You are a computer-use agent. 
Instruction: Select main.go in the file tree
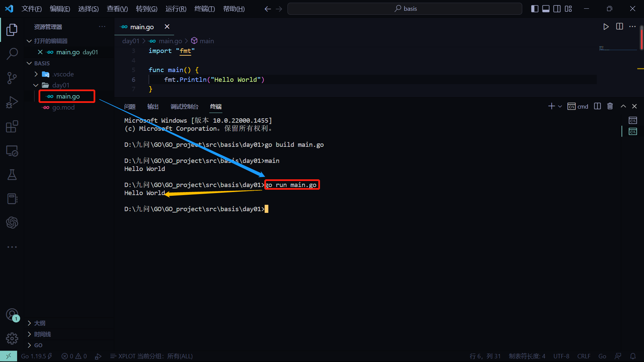[x=69, y=96]
